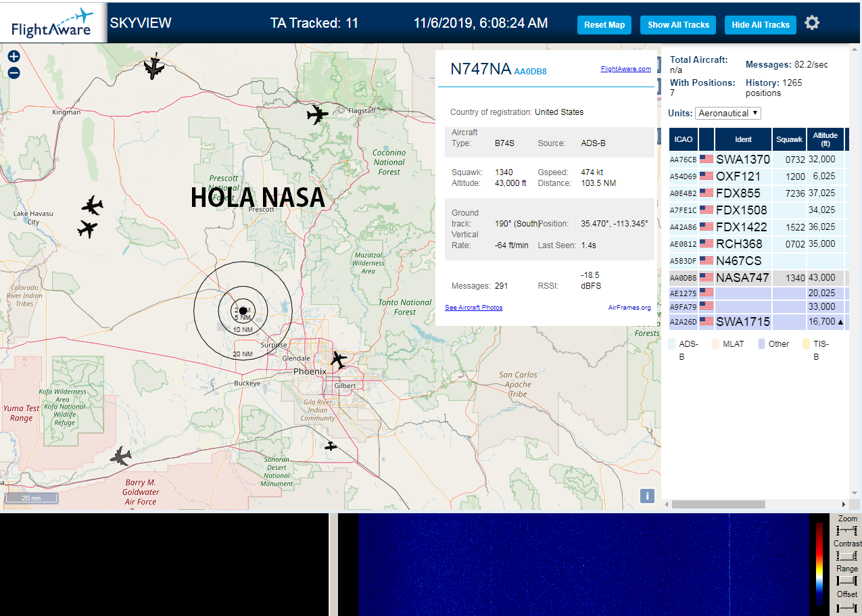Open the AirFrames.org link
The height and width of the screenshot is (616, 862).
629,308
